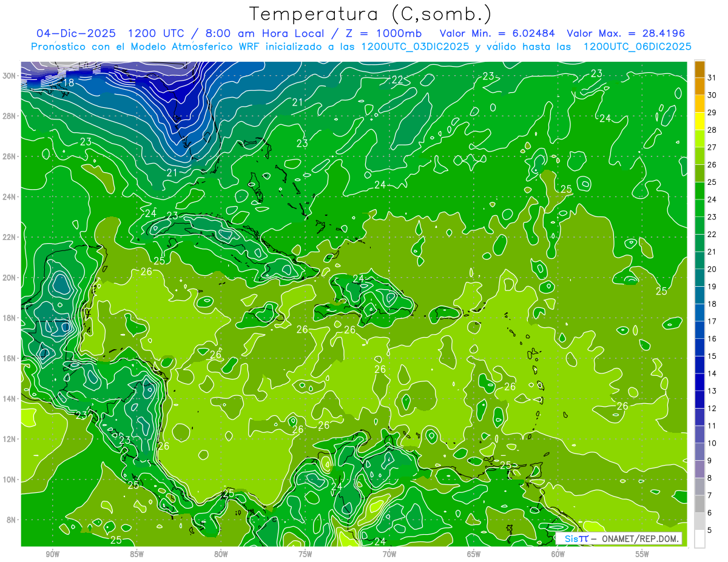Pick the gray legend swatch between 6 and 7
This screenshot has height=562, width=728.
pos(699,504)
